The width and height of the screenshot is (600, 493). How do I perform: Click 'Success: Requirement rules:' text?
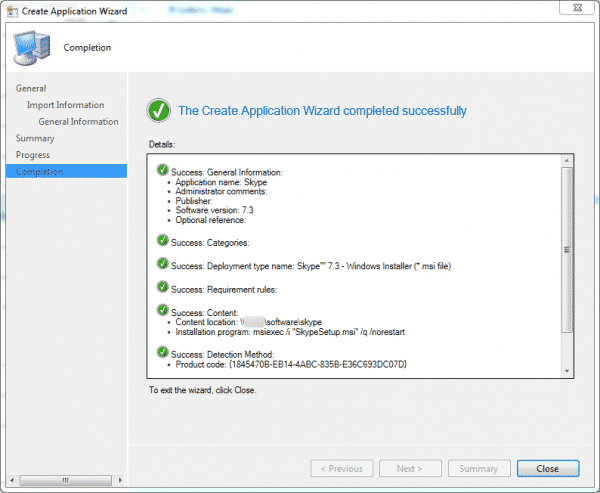[x=224, y=290]
